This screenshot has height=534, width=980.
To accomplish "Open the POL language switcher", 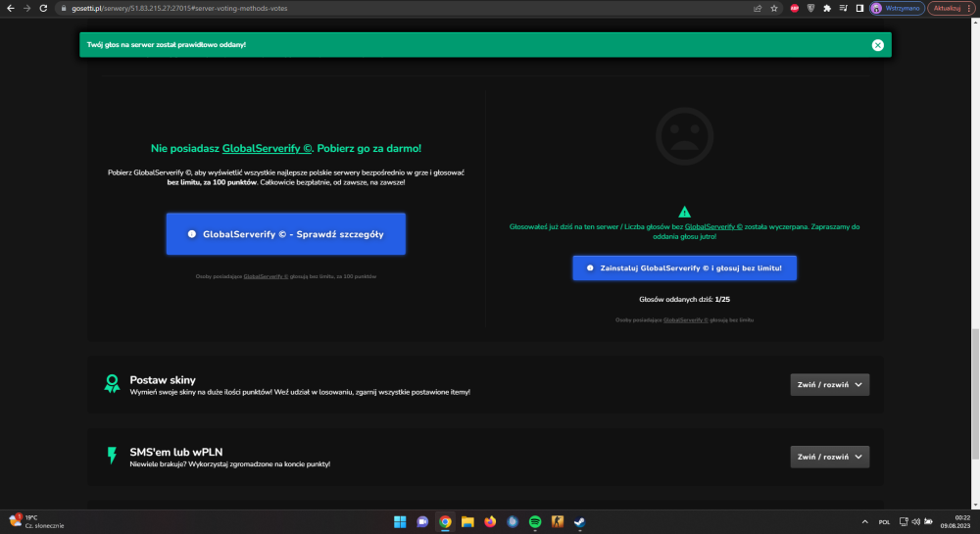I will 884,522.
